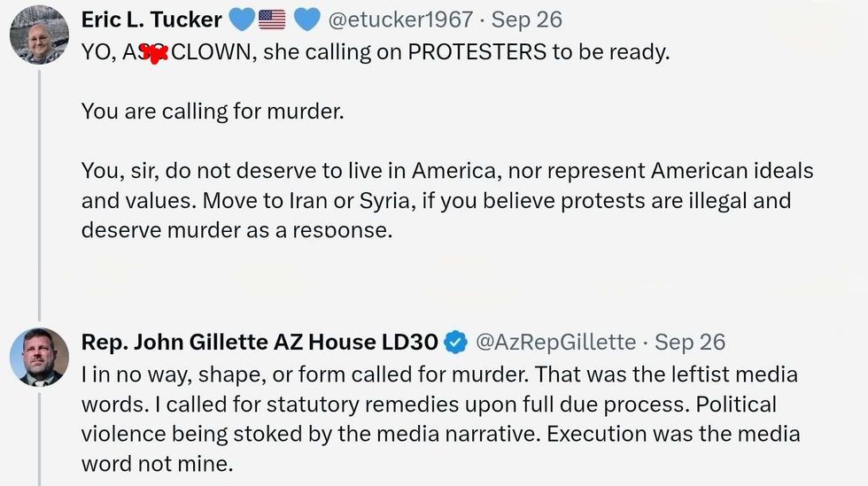The height and width of the screenshot is (486, 868).
Task: Click the second blue heart emoji before @etucker1967
Action: (x=306, y=19)
